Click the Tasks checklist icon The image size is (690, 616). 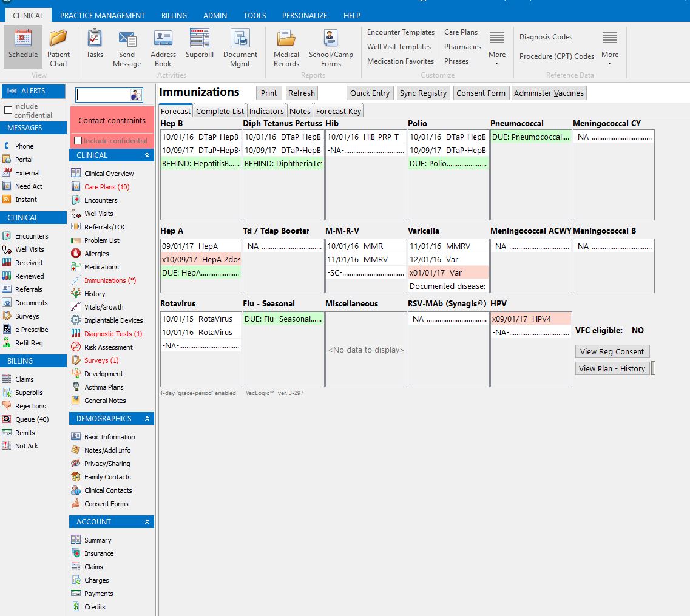[x=94, y=39]
